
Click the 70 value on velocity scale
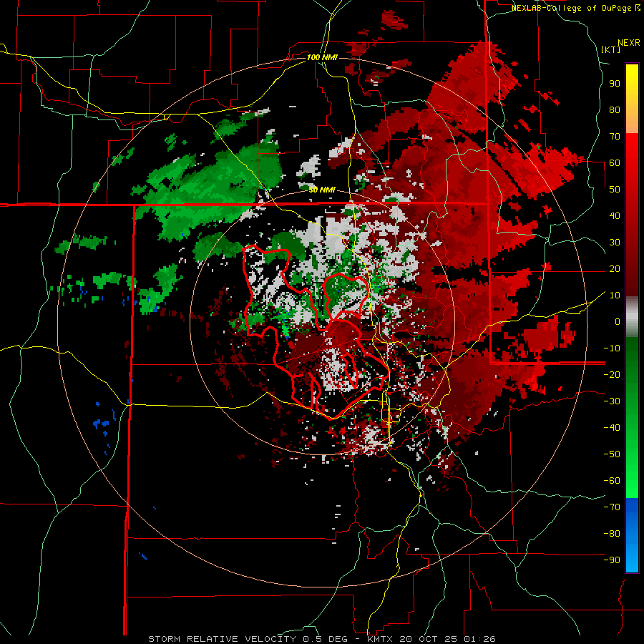click(x=615, y=137)
